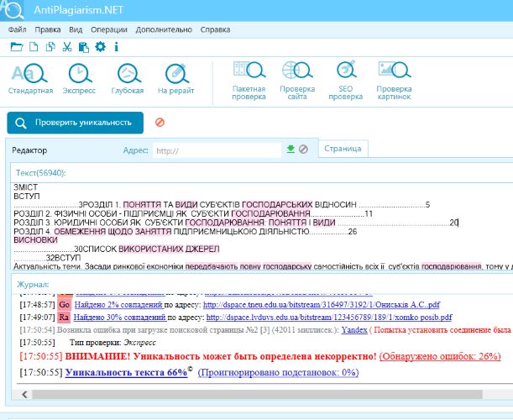This screenshot has height=420, width=513.
Task: Click the journal scroll-left arrow
Action: [x=25, y=395]
